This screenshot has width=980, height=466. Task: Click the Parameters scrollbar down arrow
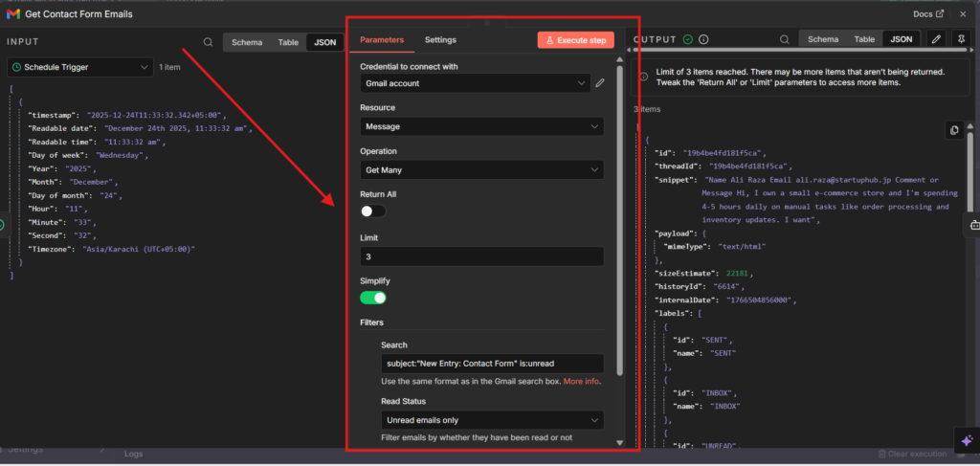coord(619,443)
